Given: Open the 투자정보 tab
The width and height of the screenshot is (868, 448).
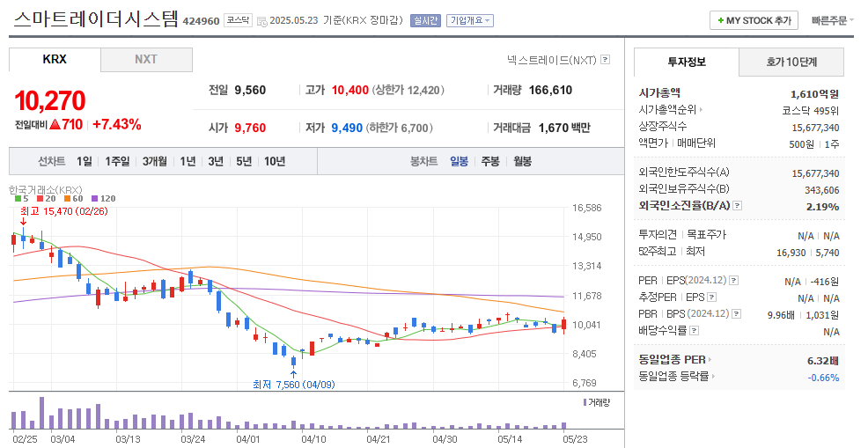Looking at the screenshot, I should tap(687, 62).
